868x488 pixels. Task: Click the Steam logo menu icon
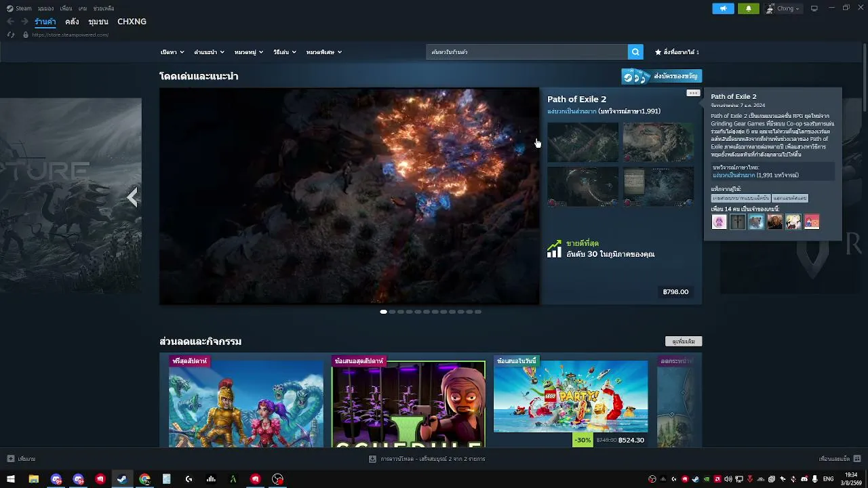[x=10, y=8]
